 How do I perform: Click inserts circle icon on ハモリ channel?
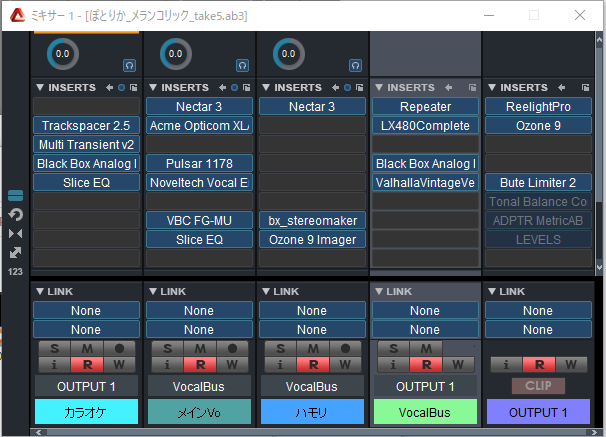click(347, 88)
